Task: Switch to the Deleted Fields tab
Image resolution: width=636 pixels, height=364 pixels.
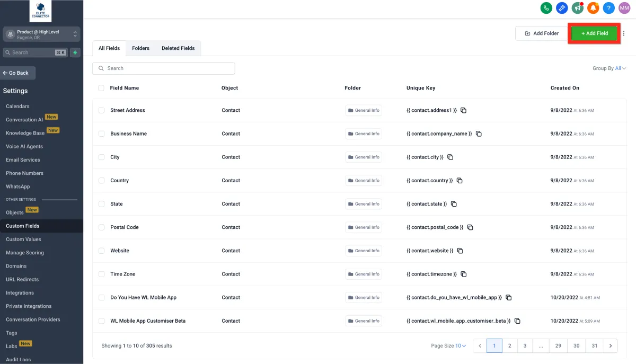Action: [178, 48]
